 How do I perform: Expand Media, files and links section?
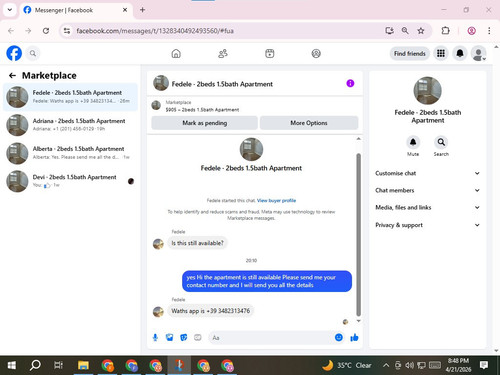tap(428, 207)
